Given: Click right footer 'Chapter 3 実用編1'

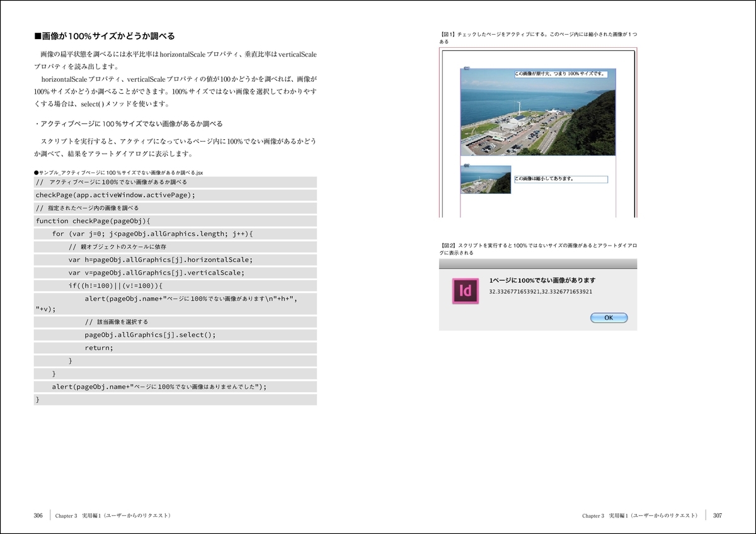Looking at the screenshot, I should (x=640, y=515).
